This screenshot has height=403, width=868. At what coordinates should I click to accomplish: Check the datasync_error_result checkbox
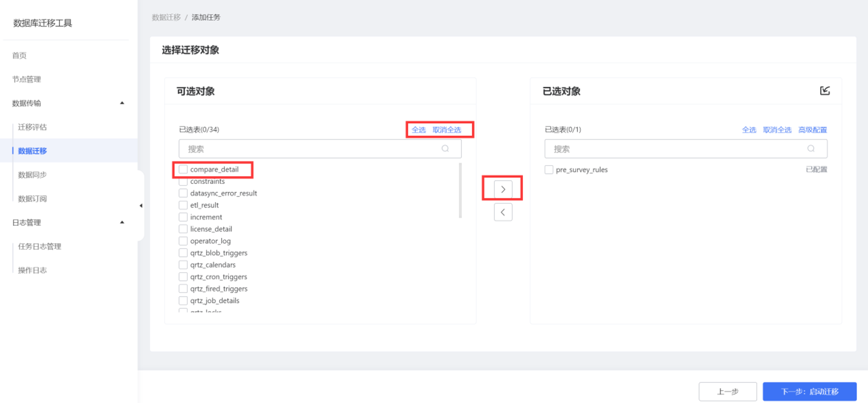[183, 193]
